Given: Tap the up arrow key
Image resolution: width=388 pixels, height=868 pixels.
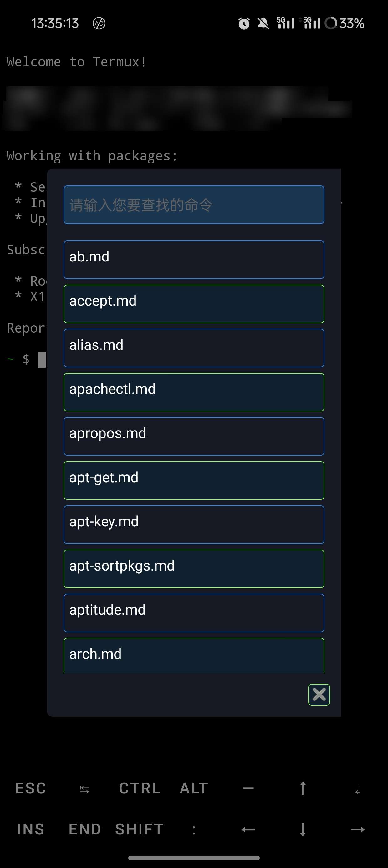Looking at the screenshot, I should 303,788.
